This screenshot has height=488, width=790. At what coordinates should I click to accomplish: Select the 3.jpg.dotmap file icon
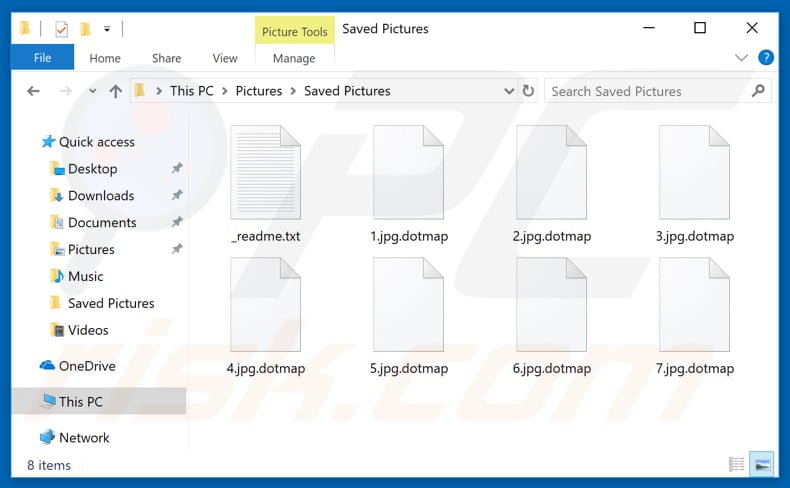click(x=695, y=172)
